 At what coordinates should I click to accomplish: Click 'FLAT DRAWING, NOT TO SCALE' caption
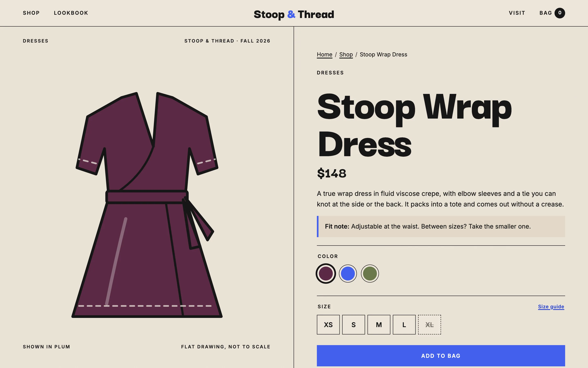pyautogui.click(x=226, y=347)
